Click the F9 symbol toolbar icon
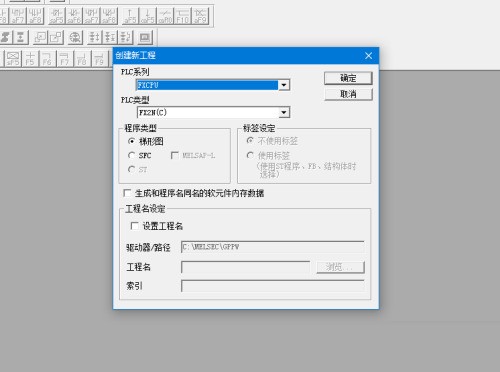 [99, 58]
